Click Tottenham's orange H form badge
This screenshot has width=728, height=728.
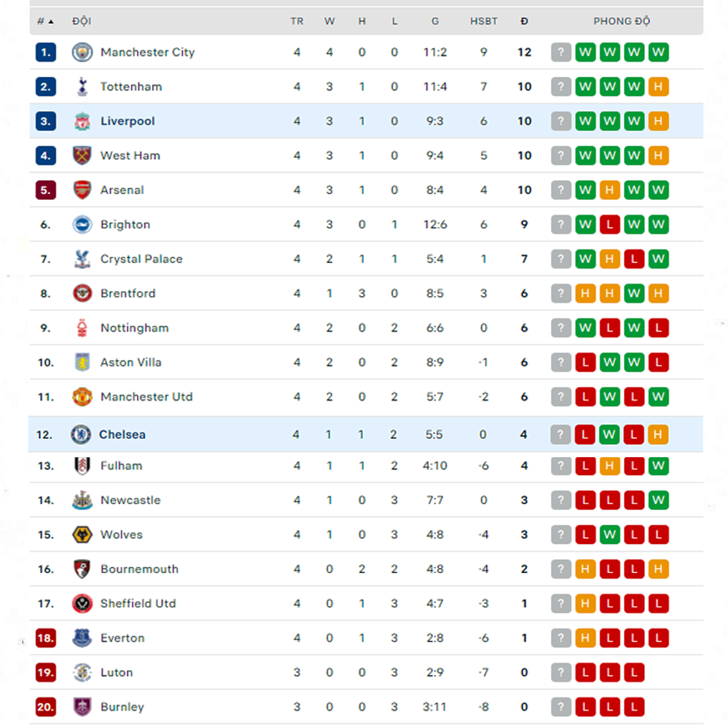(x=658, y=86)
